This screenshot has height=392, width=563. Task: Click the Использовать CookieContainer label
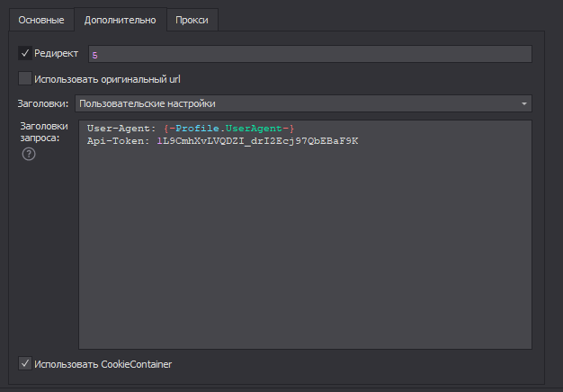pos(103,364)
